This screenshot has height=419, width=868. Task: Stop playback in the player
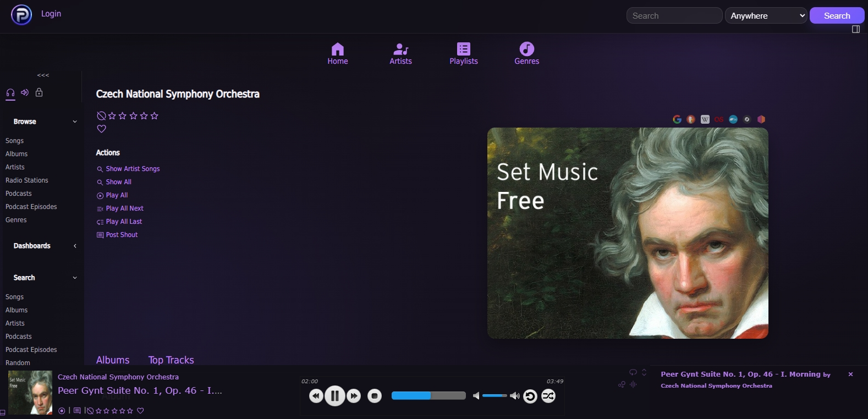tap(375, 396)
